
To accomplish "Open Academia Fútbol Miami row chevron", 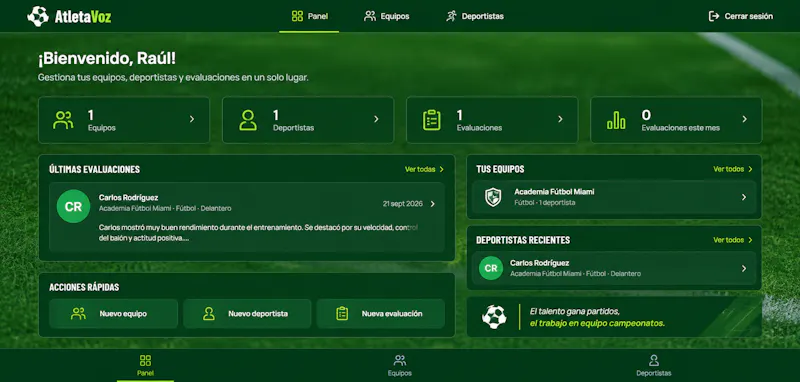I will pyautogui.click(x=744, y=197).
